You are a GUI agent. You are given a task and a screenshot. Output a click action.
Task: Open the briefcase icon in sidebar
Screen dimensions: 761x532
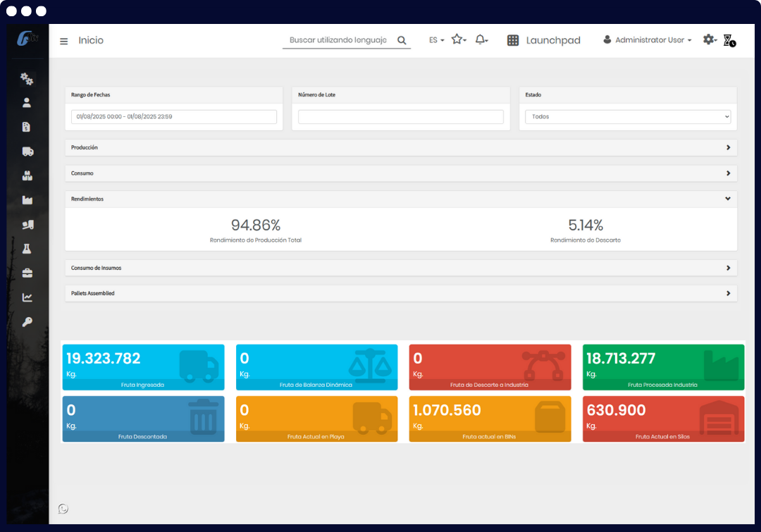click(27, 273)
